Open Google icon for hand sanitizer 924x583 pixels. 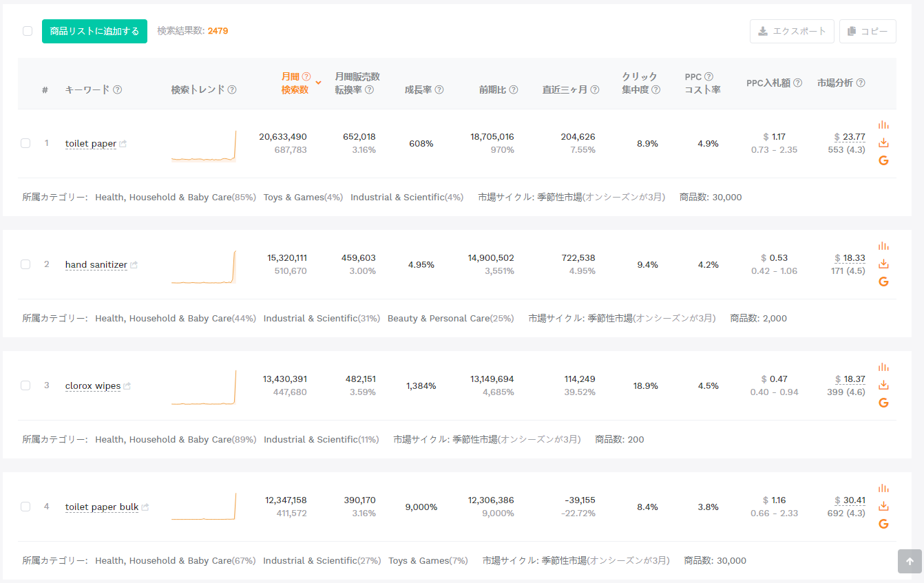[x=883, y=282]
